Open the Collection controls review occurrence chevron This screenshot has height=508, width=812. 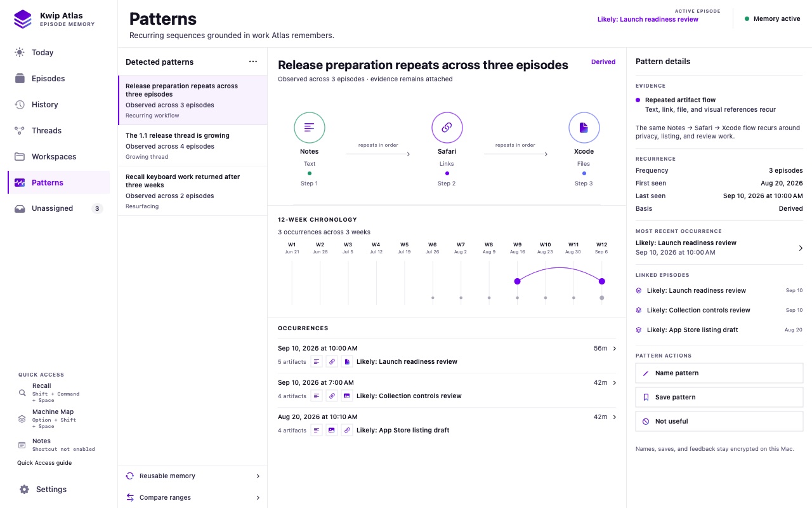click(x=614, y=383)
